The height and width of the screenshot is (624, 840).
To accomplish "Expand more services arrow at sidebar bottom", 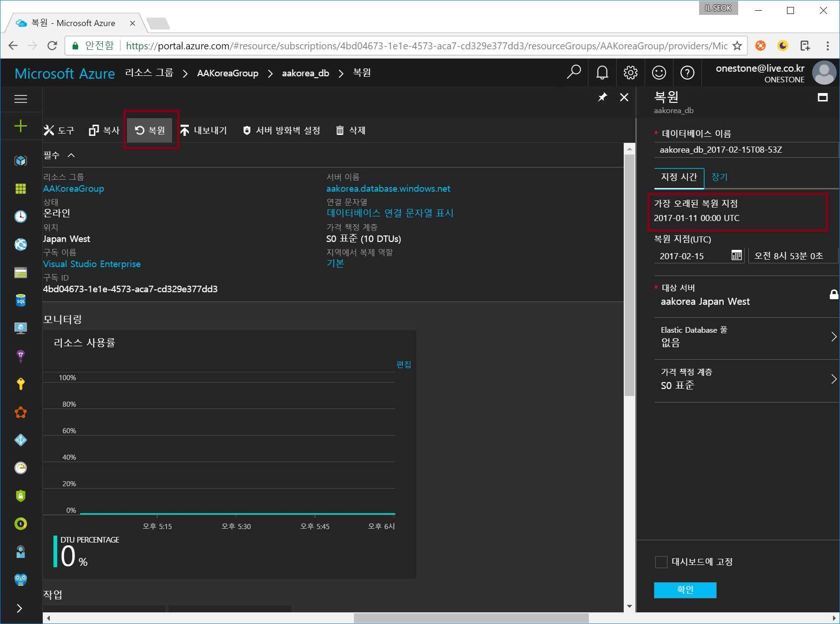I will coord(20,608).
